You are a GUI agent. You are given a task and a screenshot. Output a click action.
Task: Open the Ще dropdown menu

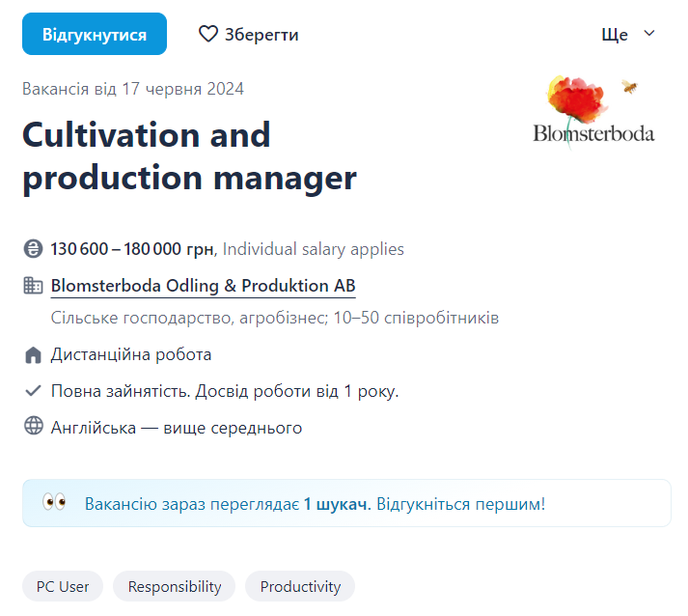616,35
